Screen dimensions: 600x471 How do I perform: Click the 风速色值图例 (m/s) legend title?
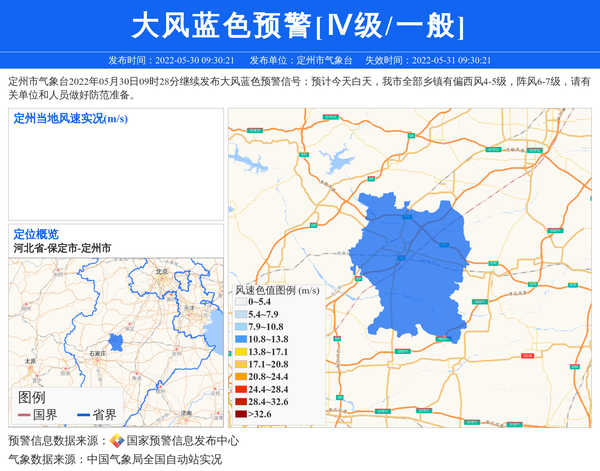pyautogui.click(x=277, y=290)
